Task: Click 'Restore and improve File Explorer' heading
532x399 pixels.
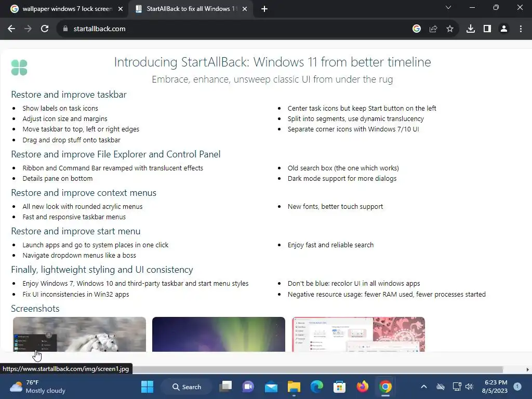Action: (x=116, y=154)
